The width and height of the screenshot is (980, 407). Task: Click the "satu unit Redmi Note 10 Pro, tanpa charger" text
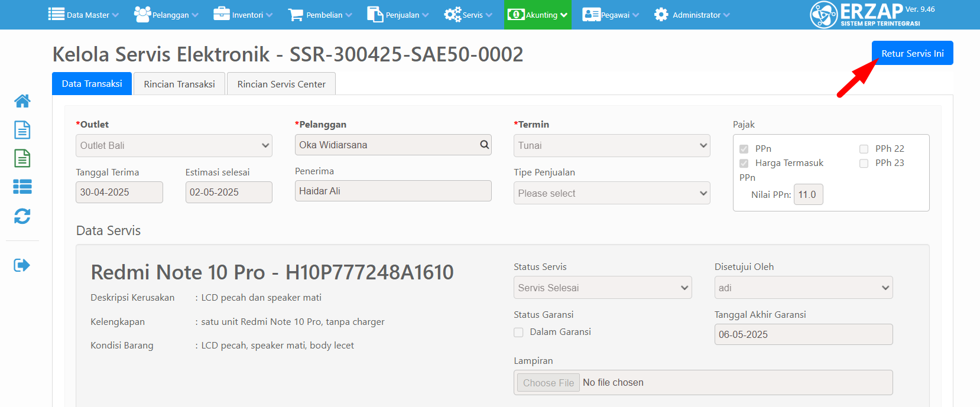pos(293,322)
